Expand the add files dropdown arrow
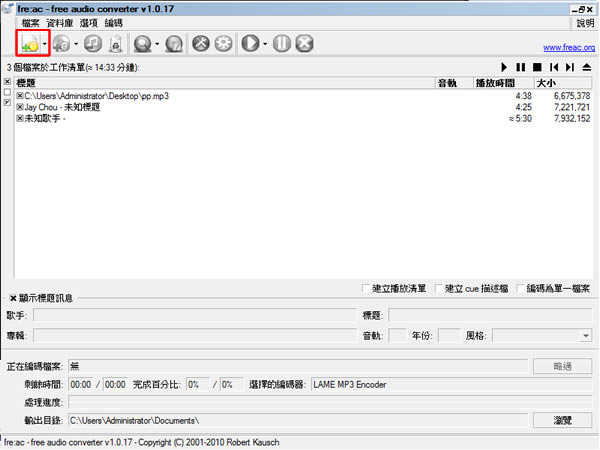 pyautogui.click(x=45, y=44)
